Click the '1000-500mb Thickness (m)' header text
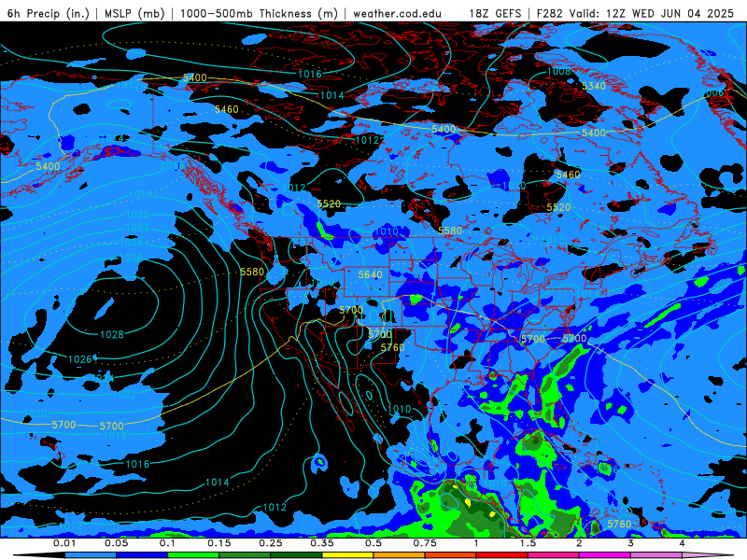Viewport: 747px width, 560px height. coord(259,13)
